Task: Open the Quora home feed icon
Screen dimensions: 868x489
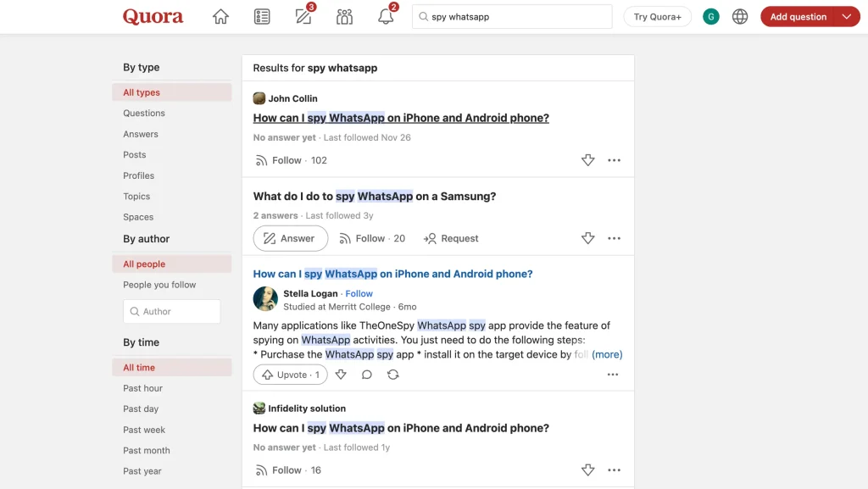Action: click(x=220, y=17)
